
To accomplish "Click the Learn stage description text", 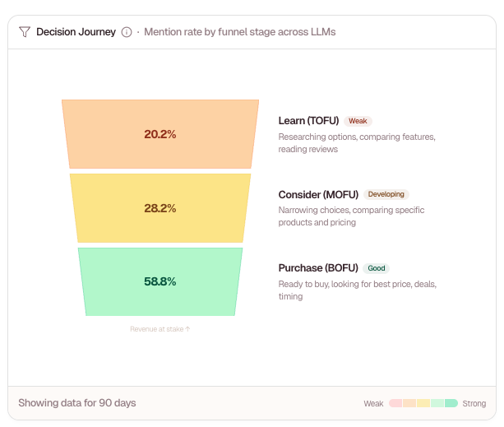I will pos(356,142).
